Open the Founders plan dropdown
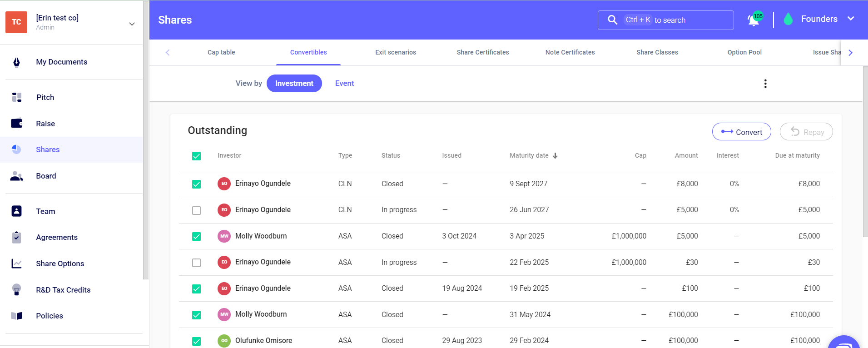 (850, 19)
